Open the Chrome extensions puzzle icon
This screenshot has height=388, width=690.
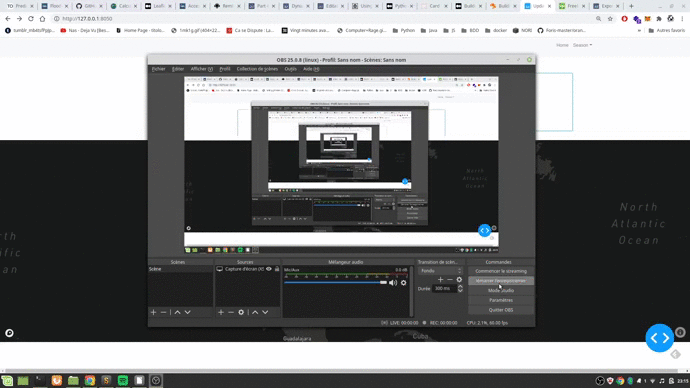click(659, 19)
